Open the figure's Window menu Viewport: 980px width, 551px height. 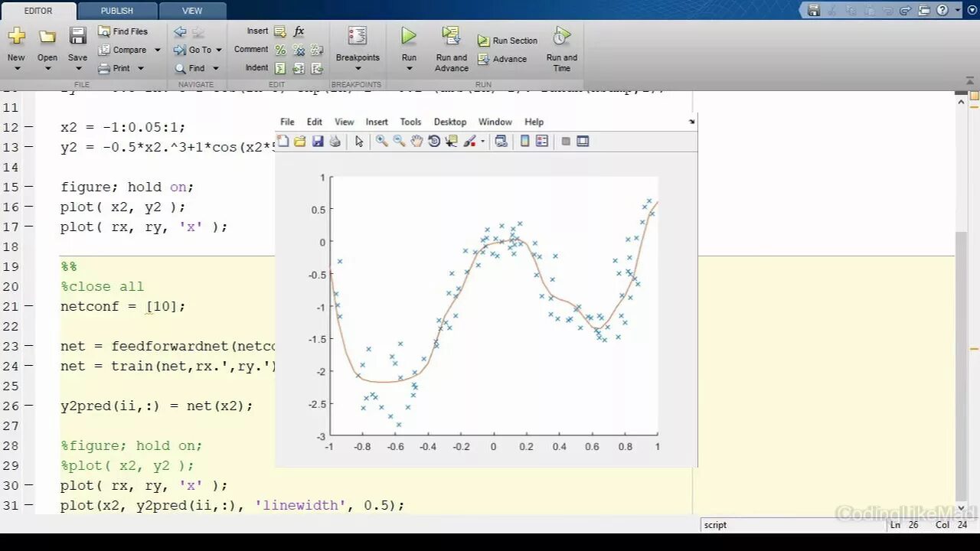(495, 122)
